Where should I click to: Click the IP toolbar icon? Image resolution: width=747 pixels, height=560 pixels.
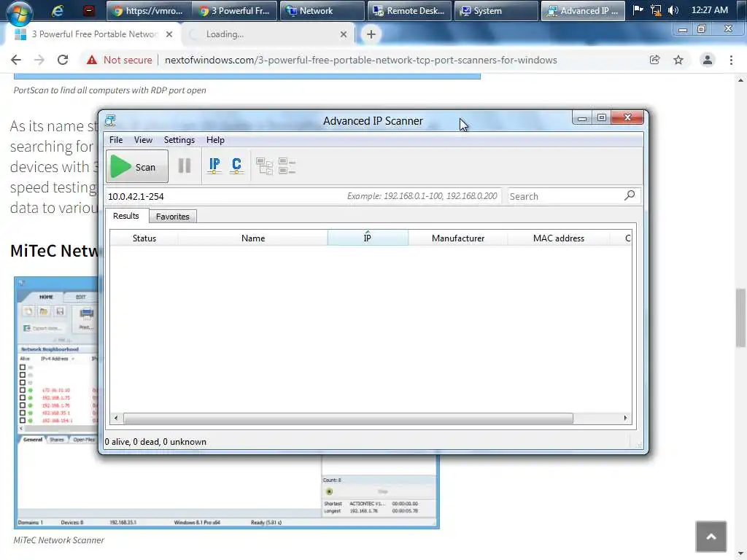tap(214, 166)
